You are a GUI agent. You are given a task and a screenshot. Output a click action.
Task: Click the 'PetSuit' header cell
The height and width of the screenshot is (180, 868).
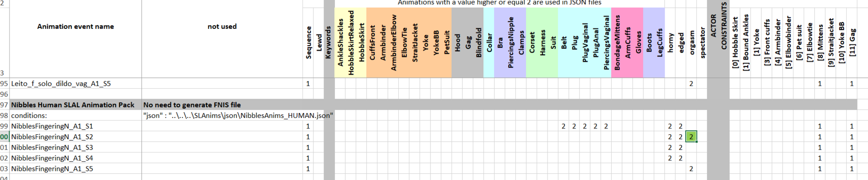click(447, 43)
